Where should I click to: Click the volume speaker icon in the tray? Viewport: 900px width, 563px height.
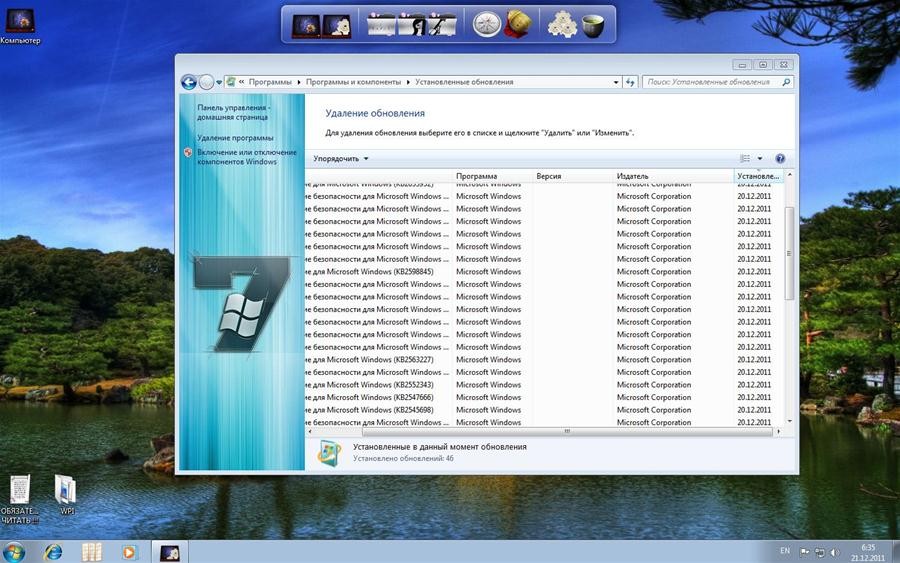pyautogui.click(x=835, y=552)
